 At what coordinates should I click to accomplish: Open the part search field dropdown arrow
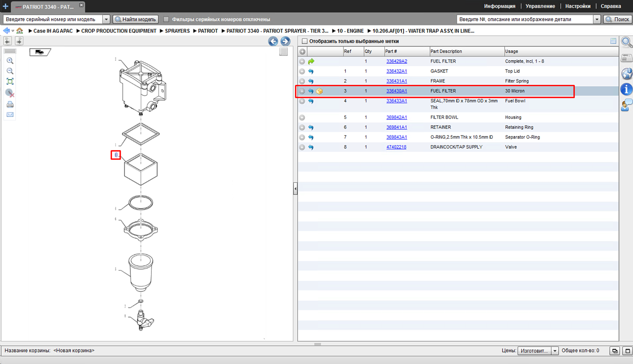click(597, 19)
